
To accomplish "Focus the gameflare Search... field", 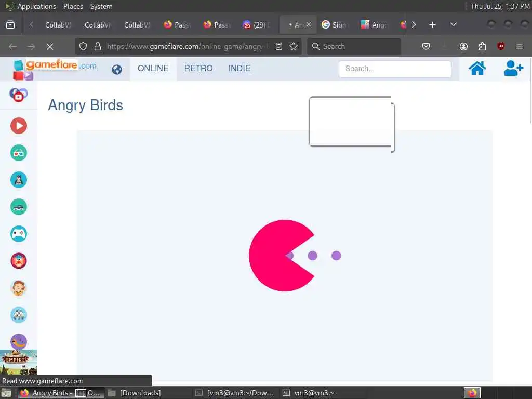I will point(395,69).
